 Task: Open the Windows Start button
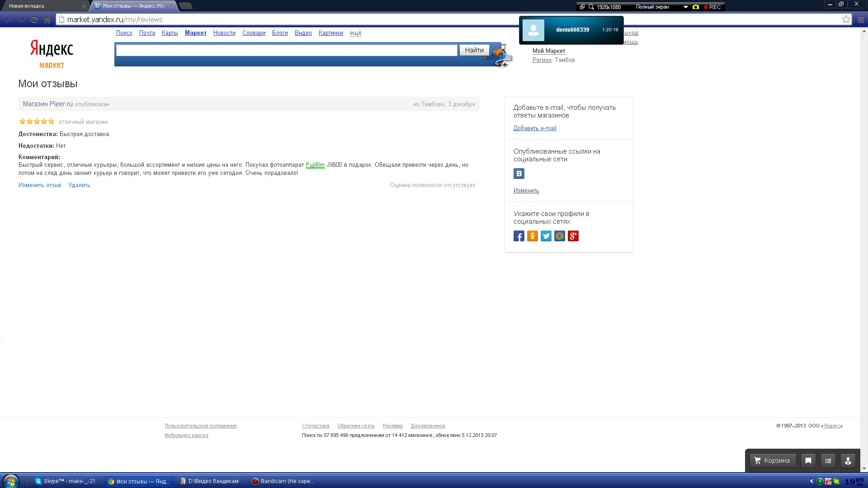tap(11, 481)
